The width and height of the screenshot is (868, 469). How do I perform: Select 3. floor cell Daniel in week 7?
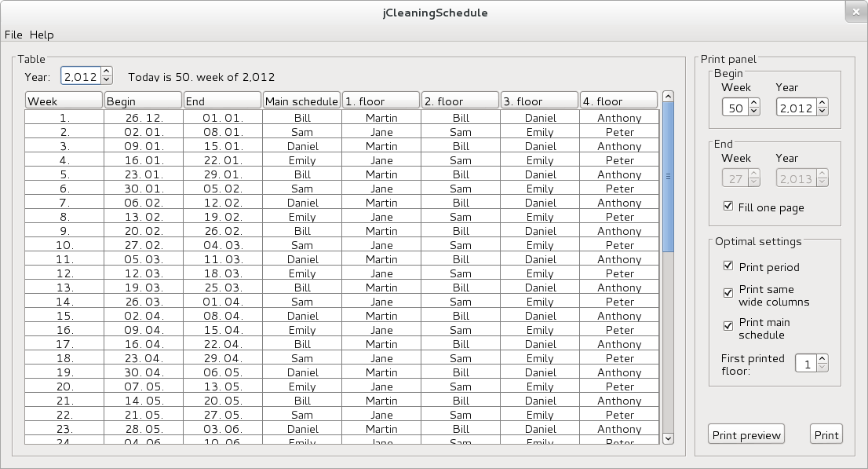(x=540, y=203)
